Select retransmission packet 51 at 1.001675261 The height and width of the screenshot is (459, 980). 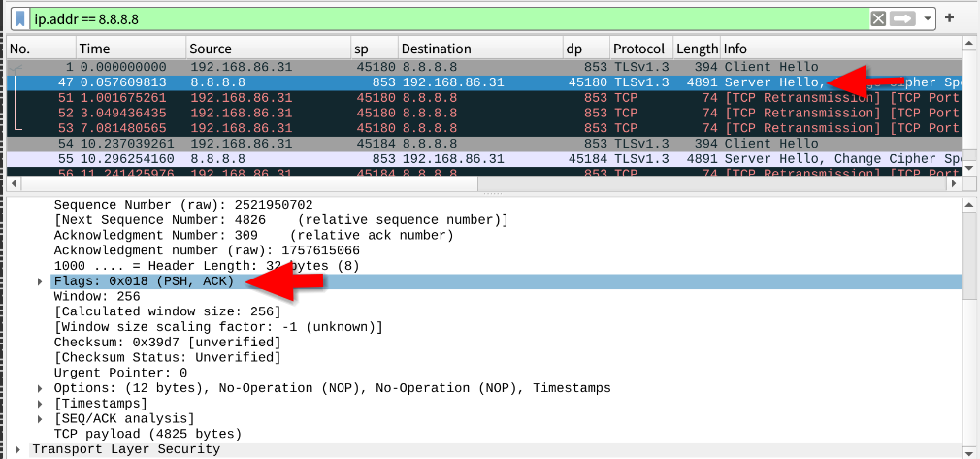coord(484,98)
